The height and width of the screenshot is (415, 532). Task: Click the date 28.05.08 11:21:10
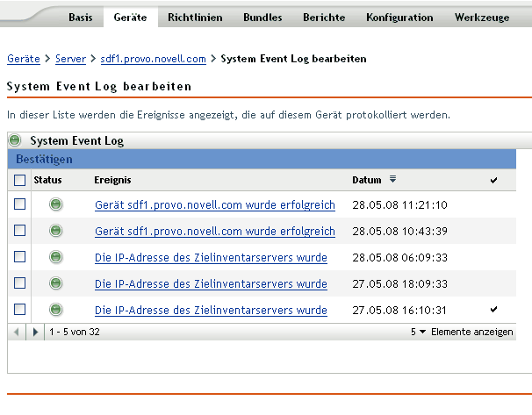[x=399, y=205]
